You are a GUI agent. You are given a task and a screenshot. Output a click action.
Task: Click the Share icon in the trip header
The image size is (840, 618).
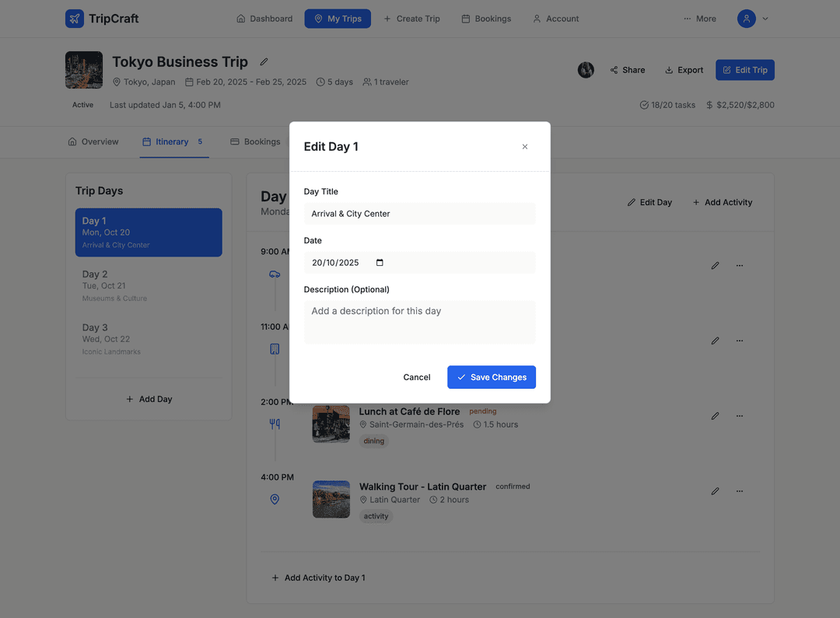(x=613, y=70)
